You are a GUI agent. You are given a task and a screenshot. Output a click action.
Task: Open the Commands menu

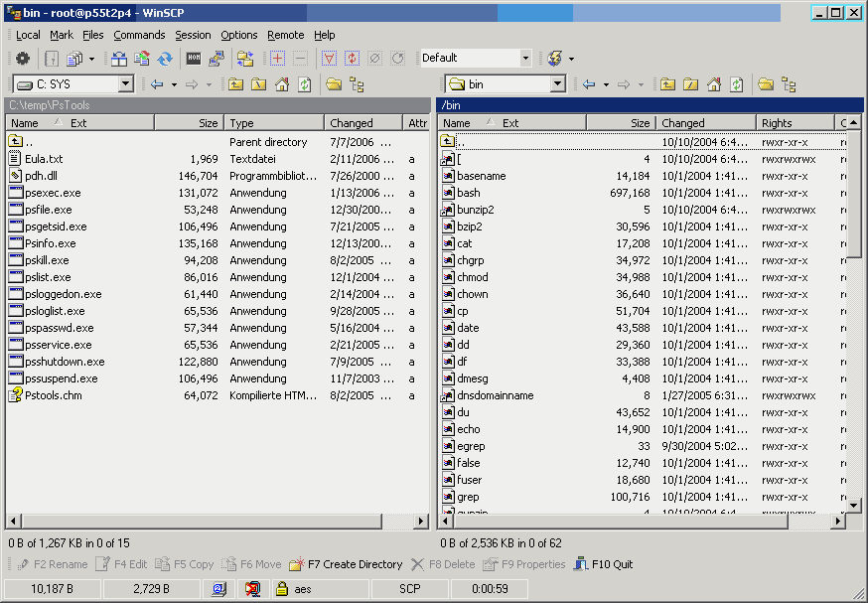click(x=139, y=35)
